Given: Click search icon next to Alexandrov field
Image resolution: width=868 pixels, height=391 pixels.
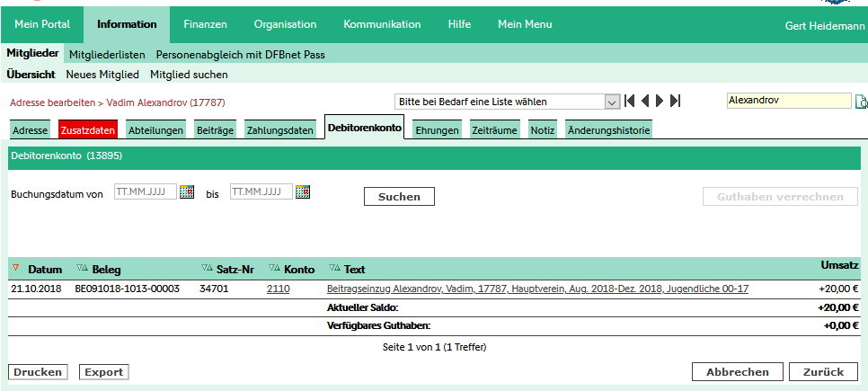Looking at the screenshot, I should tap(862, 102).
